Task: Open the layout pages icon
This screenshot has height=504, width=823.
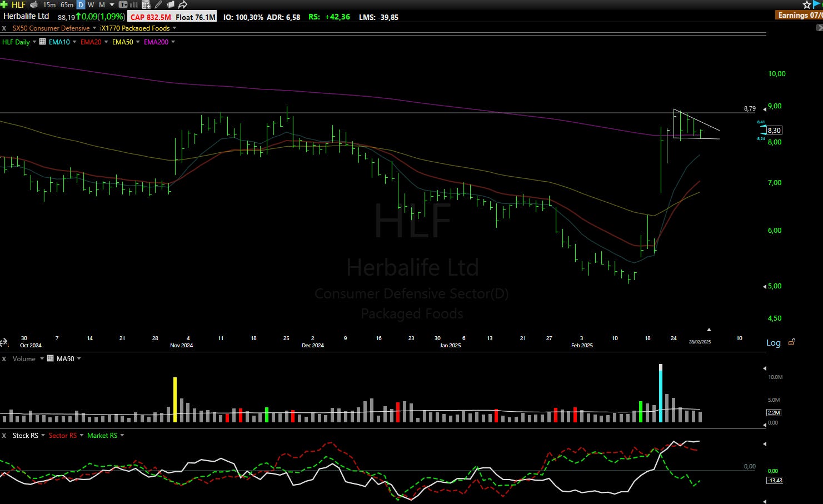Action: tap(171, 4)
